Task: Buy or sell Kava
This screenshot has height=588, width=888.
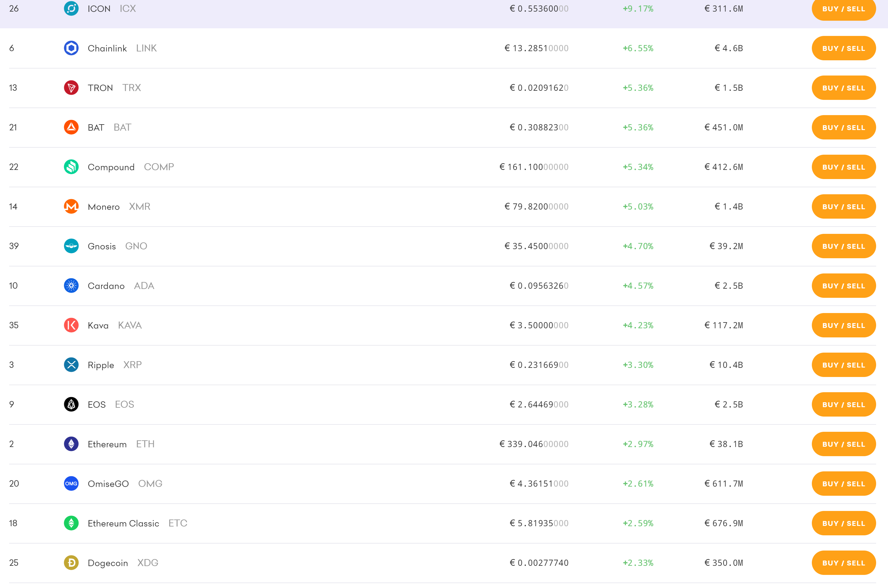Action: (844, 325)
